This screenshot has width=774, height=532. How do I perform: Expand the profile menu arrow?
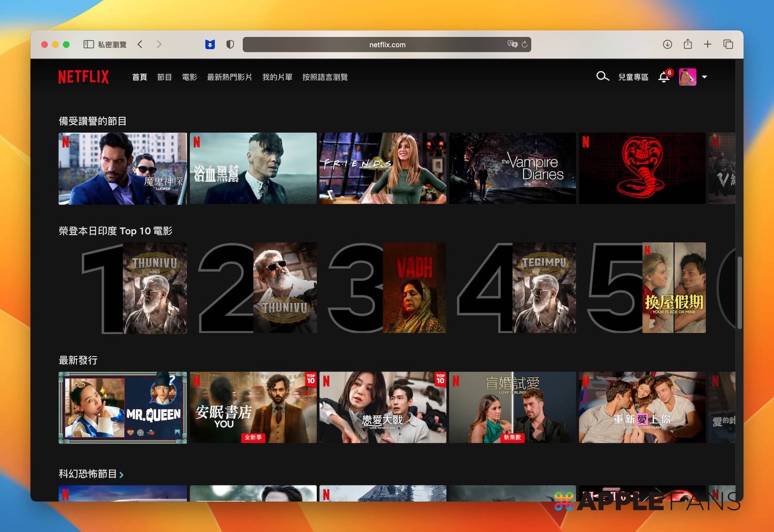(x=704, y=77)
